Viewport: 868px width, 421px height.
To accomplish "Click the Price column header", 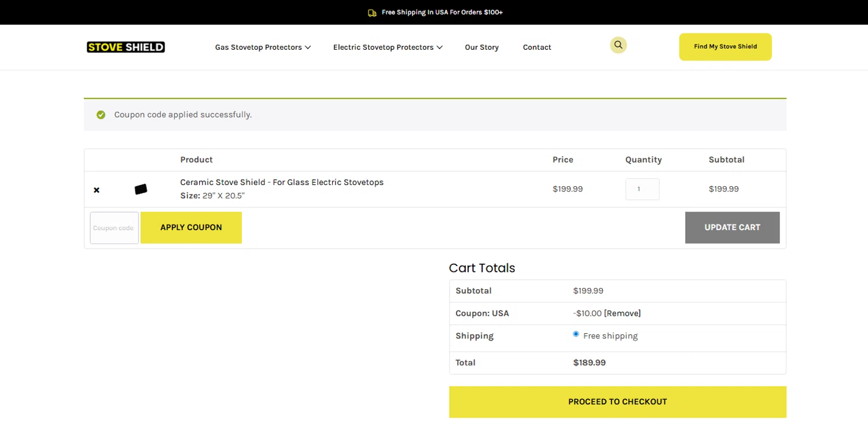I will [x=562, y=160].
